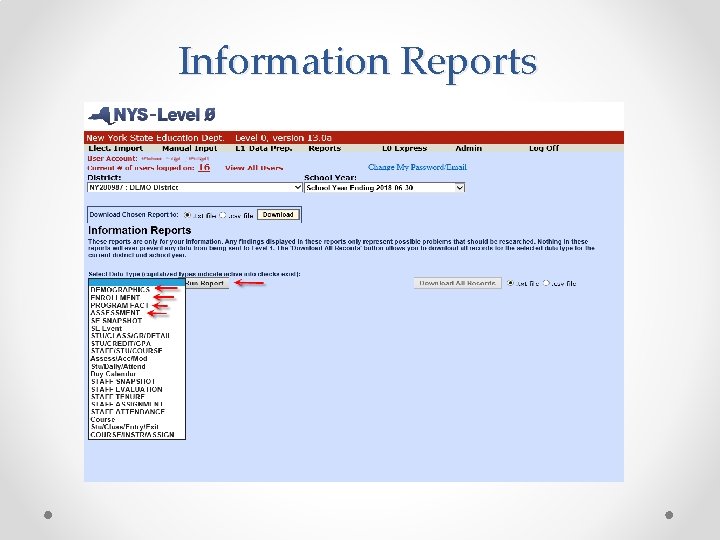Choose Stu/Daily/Attend data type
Viewport: 720px width, 540px height.
tap(118, 366)
